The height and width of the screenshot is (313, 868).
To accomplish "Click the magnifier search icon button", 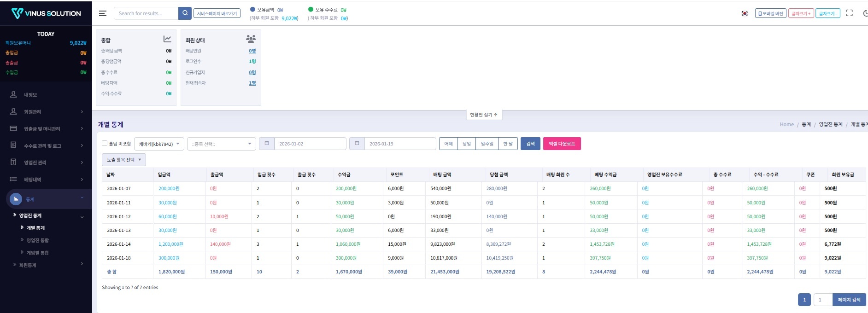I will point(185,13).
